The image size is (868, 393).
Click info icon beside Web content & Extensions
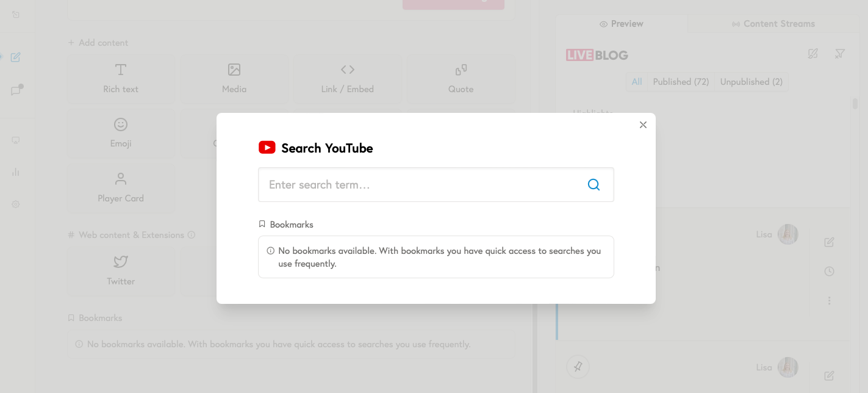coord(192,235)
